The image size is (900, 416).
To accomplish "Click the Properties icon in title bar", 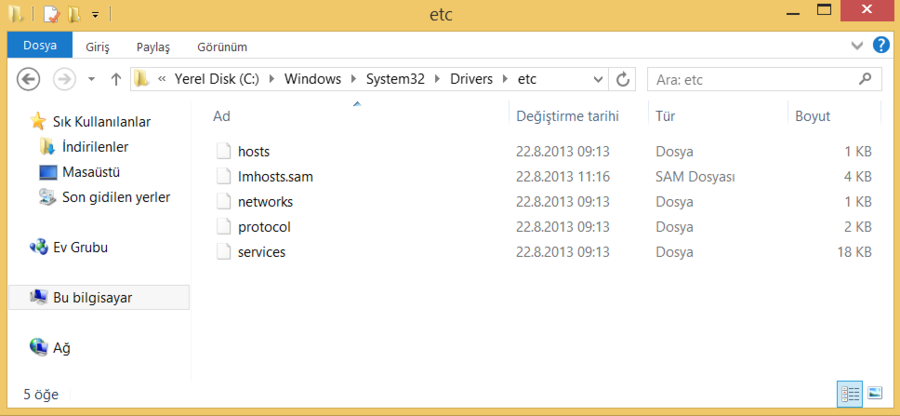I will [51, 15].
